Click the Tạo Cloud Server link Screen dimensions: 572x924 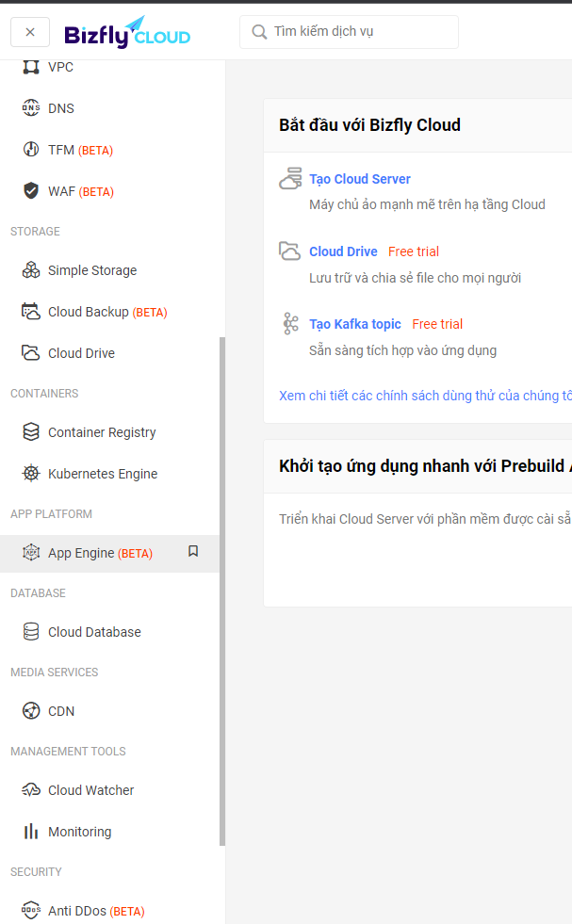coord(359,179)
